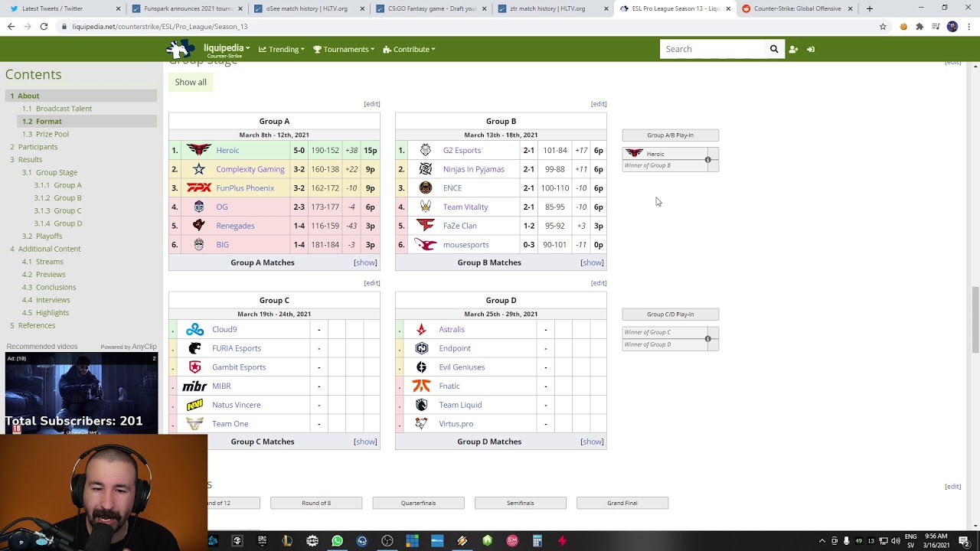Click the Natus Vincere logo
The image size is (980, 551).
[x=195, y=405]
